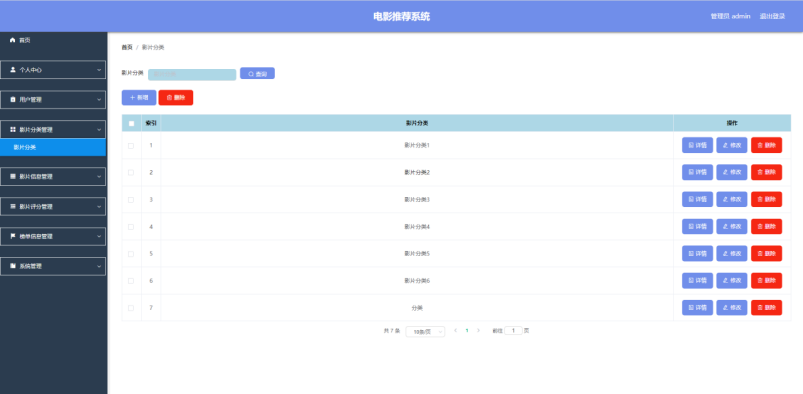Image resolution: width=803 pixels, height=394 pixels.
Task: Click the folder icon of 系统管理
Action: coord(13,266)
